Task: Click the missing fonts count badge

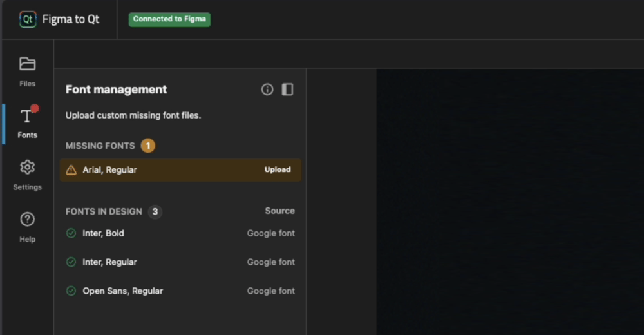Action: pyautogui.click(x=148, y=146)
